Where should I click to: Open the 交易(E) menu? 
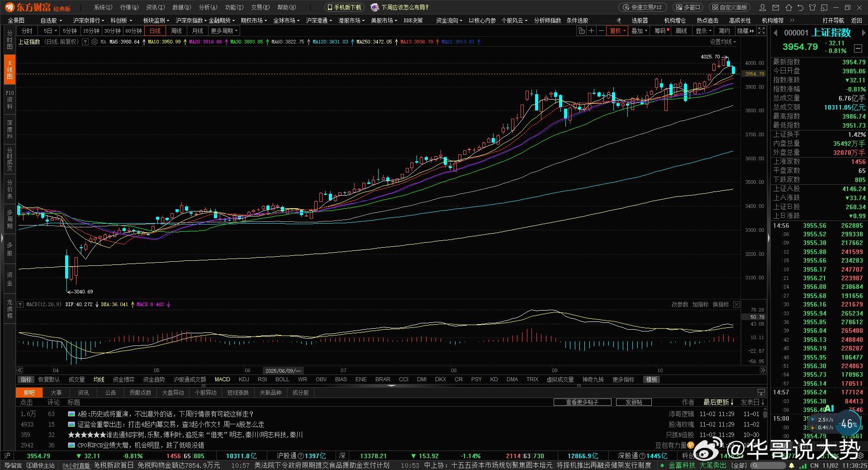[x=260, y=7]
